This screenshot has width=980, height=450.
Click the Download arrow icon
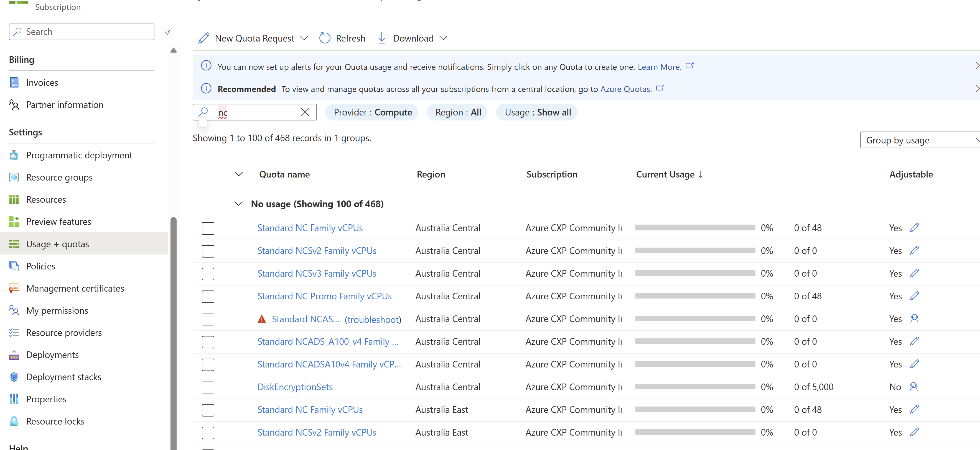pos(381,38)
